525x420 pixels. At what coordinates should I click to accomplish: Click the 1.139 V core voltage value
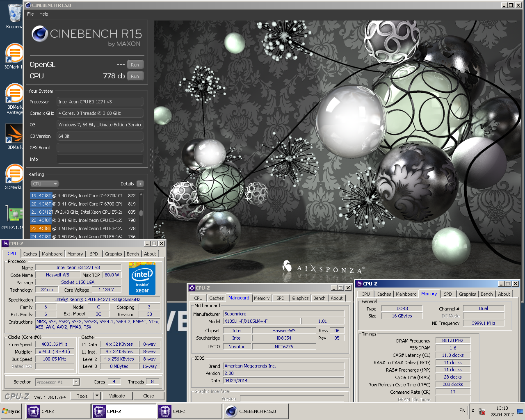click(106, 290)
